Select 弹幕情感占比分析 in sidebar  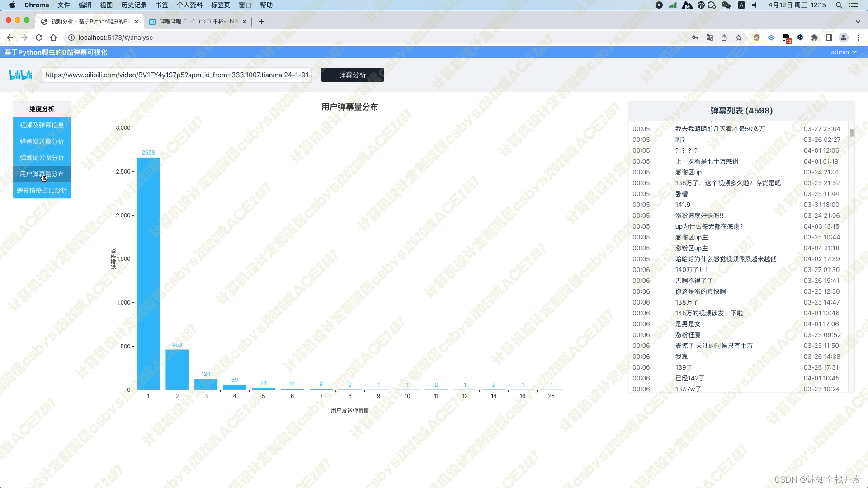pos(42,190)
